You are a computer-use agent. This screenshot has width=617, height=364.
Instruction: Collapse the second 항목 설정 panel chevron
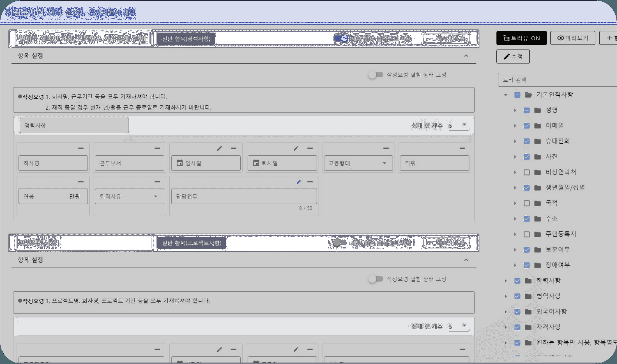pyautogui.click(x=466, y=260)
